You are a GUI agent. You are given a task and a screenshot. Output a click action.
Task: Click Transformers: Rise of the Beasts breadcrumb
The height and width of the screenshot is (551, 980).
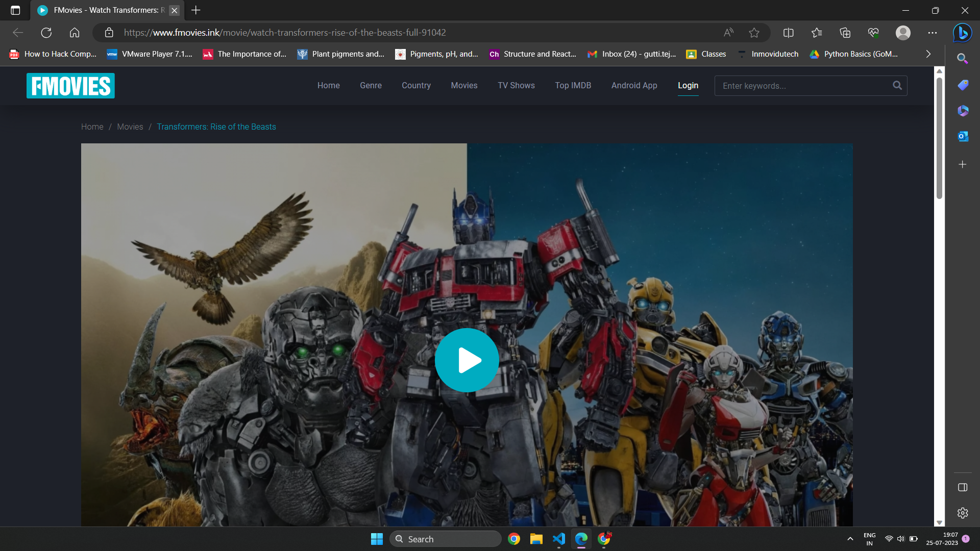tap(216, 127)
